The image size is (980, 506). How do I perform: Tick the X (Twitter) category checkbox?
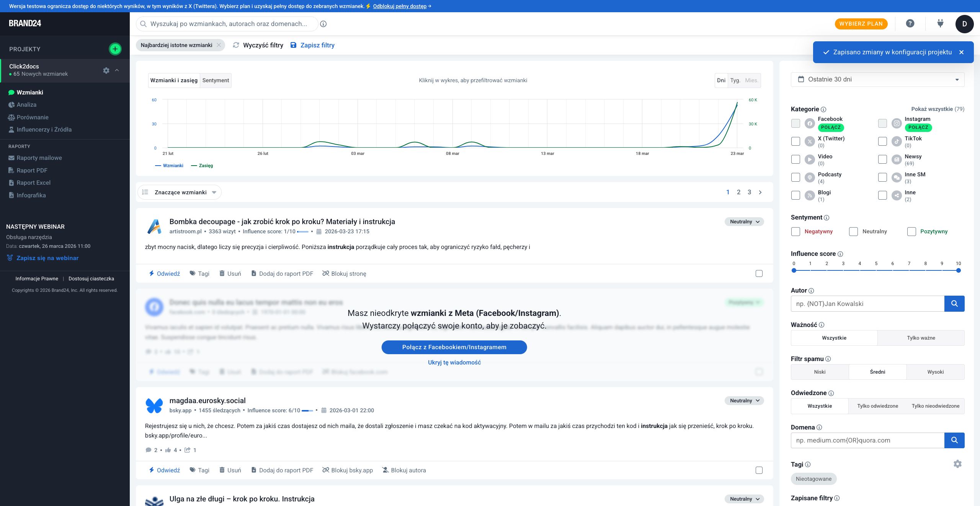pos(795,142)
